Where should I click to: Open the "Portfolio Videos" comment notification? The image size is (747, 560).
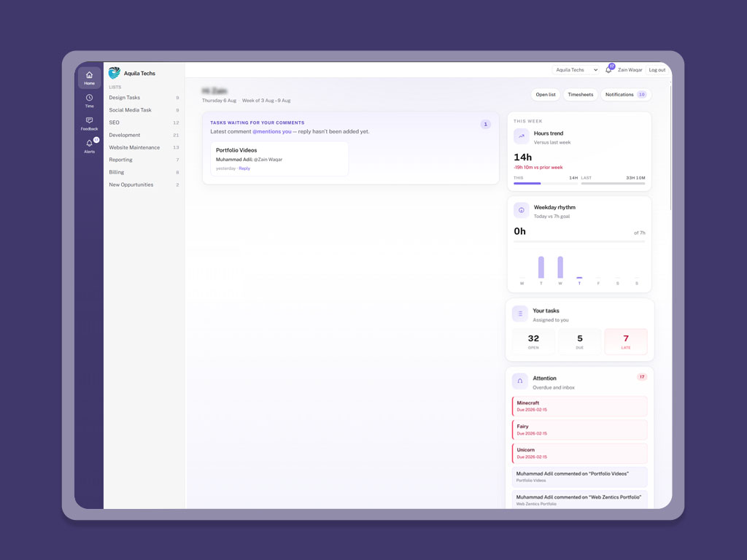[579, 477]
